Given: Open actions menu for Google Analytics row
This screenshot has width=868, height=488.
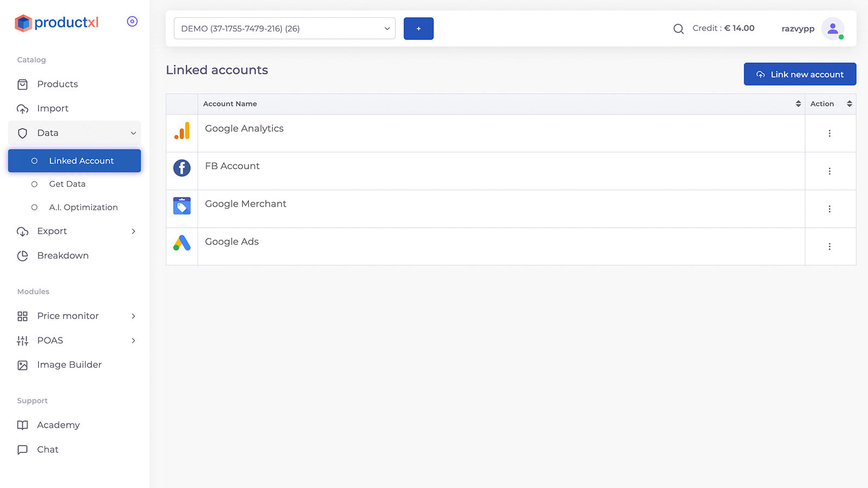Looking at the screenshot, I should coord(829,133).
